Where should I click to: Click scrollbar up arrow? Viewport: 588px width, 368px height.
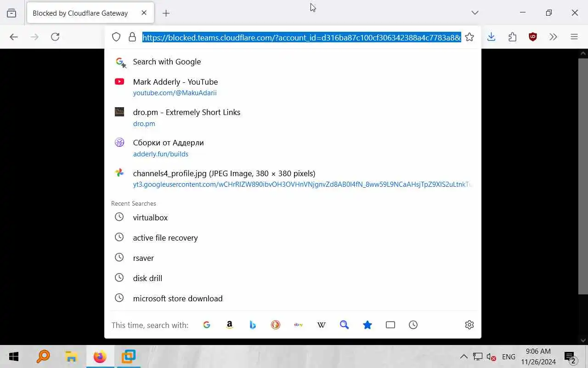pyautogui.click(x=583, y=53)
